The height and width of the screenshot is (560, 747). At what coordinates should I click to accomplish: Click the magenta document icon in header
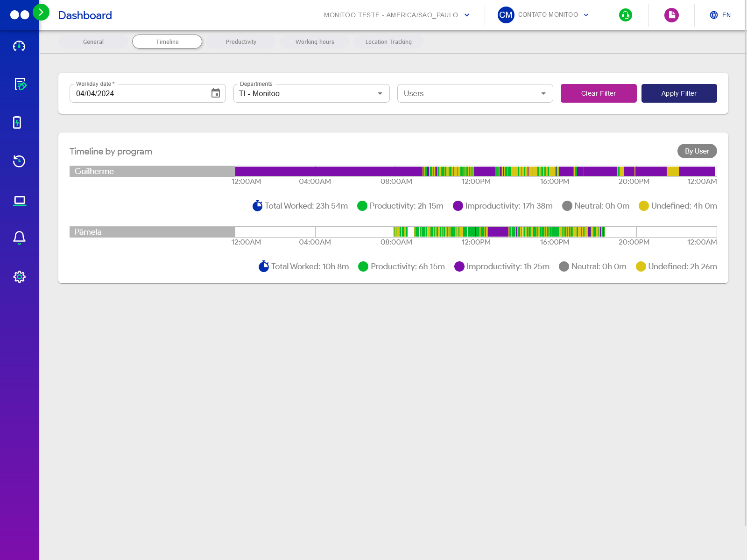[x=671, y=15]
